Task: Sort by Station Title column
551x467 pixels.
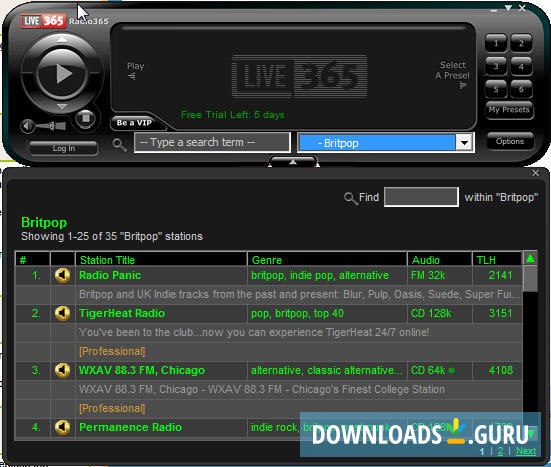Action: click(161, 260)
